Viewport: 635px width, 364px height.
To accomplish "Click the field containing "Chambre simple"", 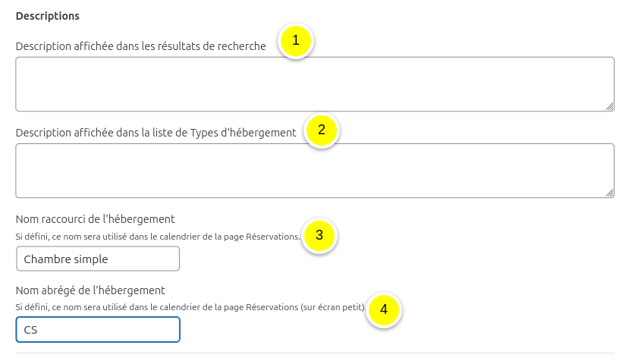I will (97, 259).
